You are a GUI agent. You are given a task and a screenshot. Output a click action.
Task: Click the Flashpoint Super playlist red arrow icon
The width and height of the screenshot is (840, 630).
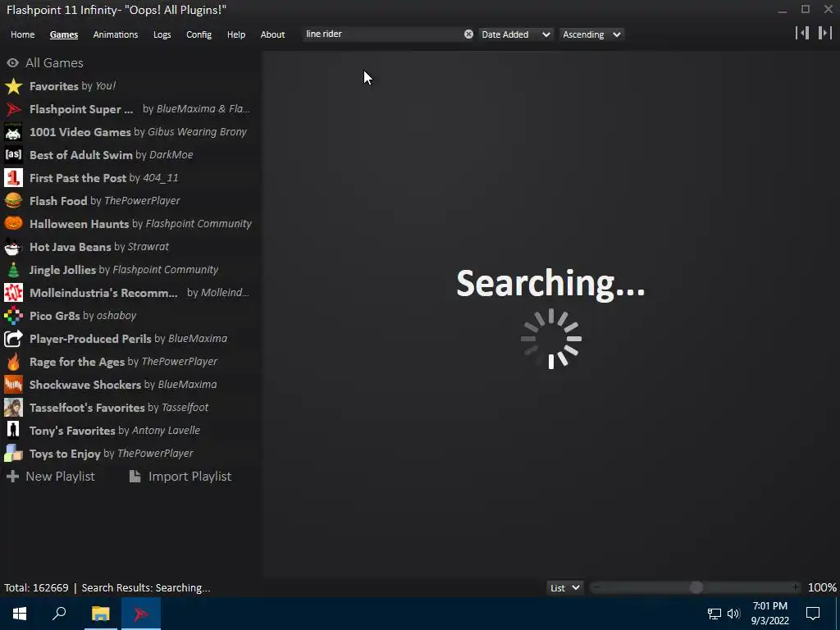point(13,109)
